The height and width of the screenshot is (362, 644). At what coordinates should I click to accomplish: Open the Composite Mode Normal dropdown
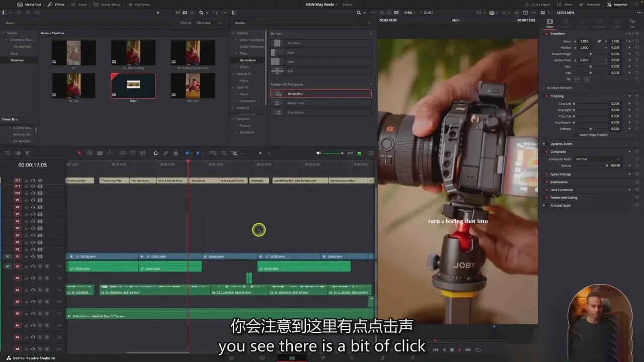coord(597,159)
